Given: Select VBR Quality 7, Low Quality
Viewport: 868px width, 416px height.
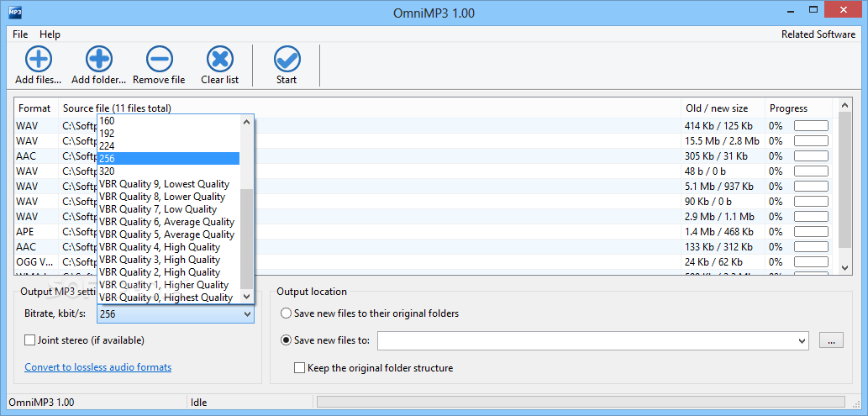Looking at the screenshot, I should 168,209.
